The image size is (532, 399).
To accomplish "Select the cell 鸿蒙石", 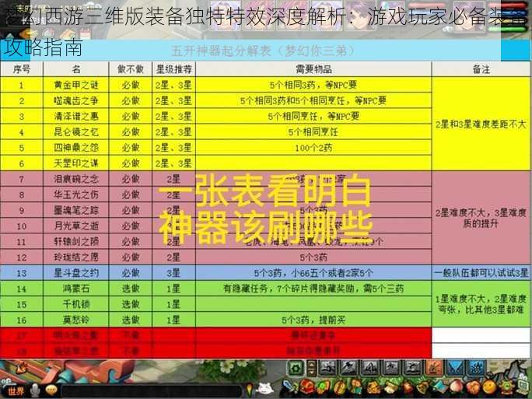I will [76, 289].
